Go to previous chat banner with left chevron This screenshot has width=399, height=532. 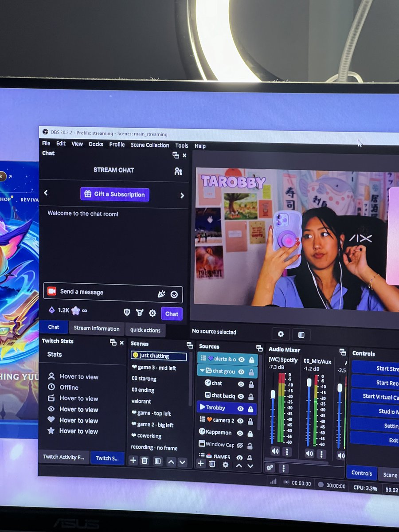pos(46,193)
